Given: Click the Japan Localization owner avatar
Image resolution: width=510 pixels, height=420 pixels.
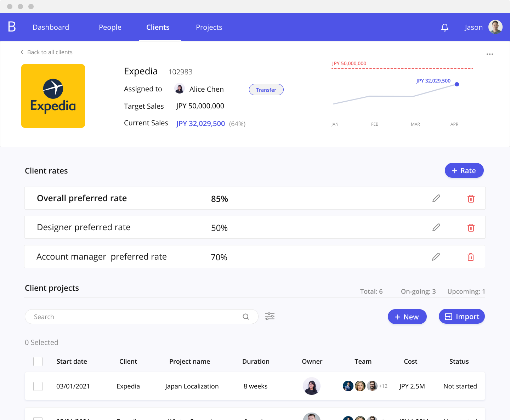Looking at the screenshot, I should 312,386.
